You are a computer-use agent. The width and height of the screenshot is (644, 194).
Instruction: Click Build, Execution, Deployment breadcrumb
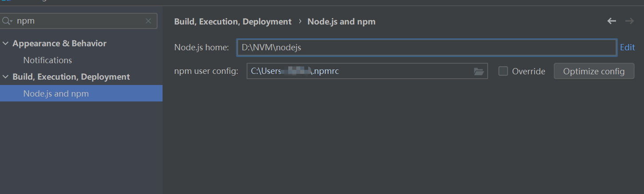233,21
